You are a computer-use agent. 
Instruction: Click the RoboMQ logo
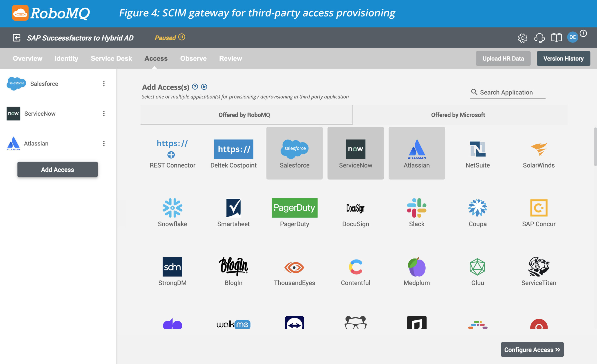tap(51, 13)
